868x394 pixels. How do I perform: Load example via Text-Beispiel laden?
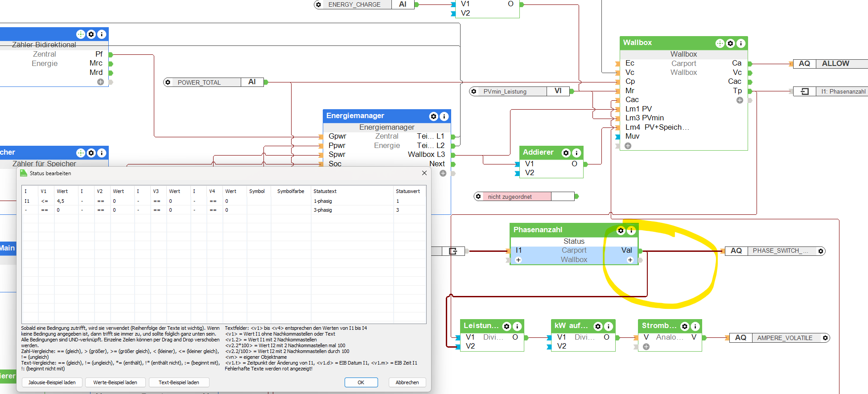[179, 382]
